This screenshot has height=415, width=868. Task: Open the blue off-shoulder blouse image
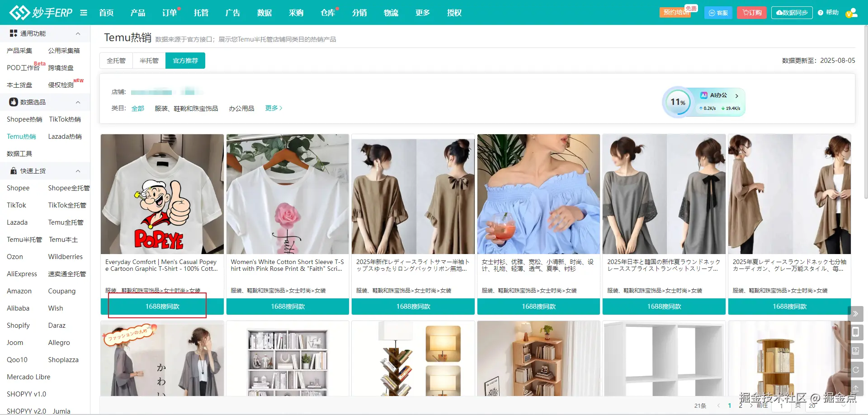(x=538, y=194)
